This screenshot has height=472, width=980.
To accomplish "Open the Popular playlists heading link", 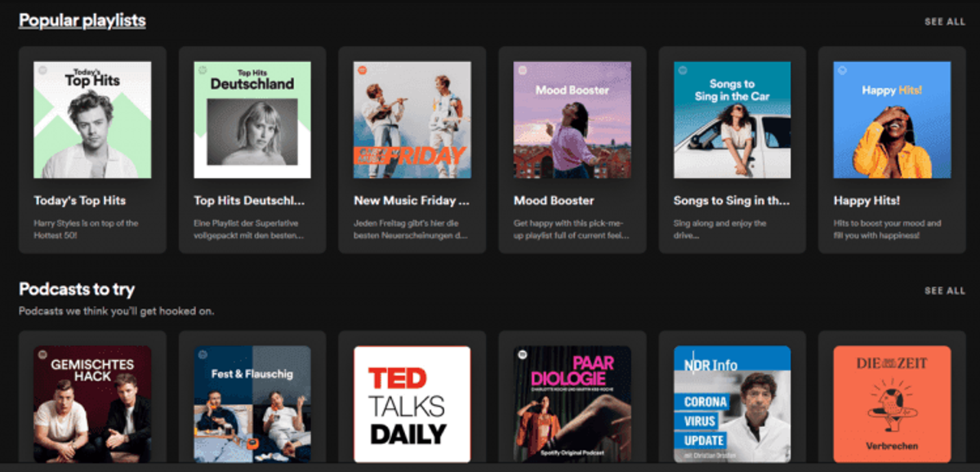I will 82,20.
